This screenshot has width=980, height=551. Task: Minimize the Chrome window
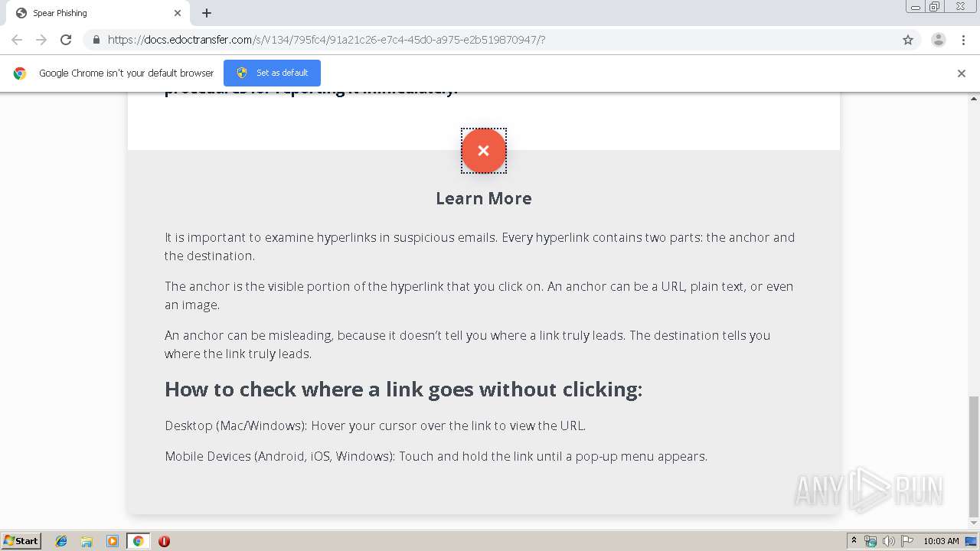coord(916,7)
